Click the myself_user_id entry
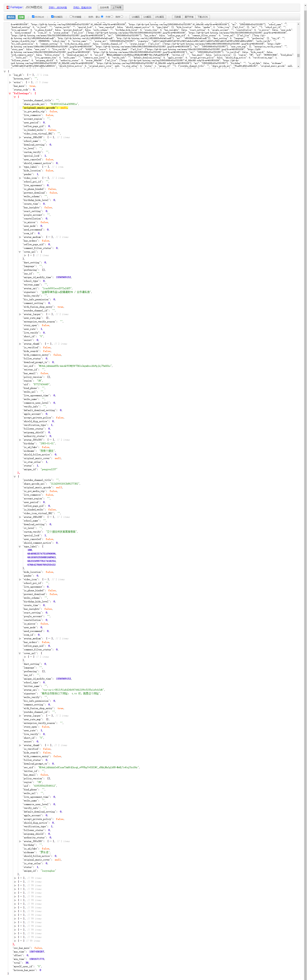307x980 pixels. coord(27,966)
